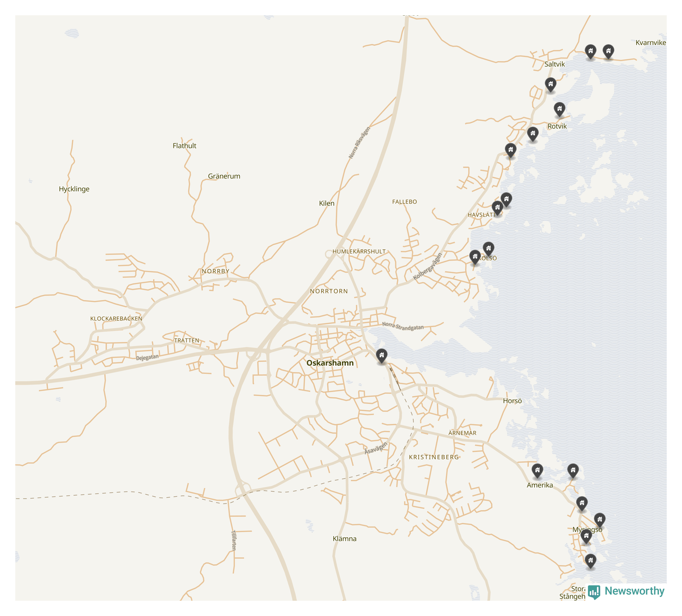Open the Newsworthy logo link
Image resolution: width=682 pixels, height=616 pixels.
coord(627,591)
